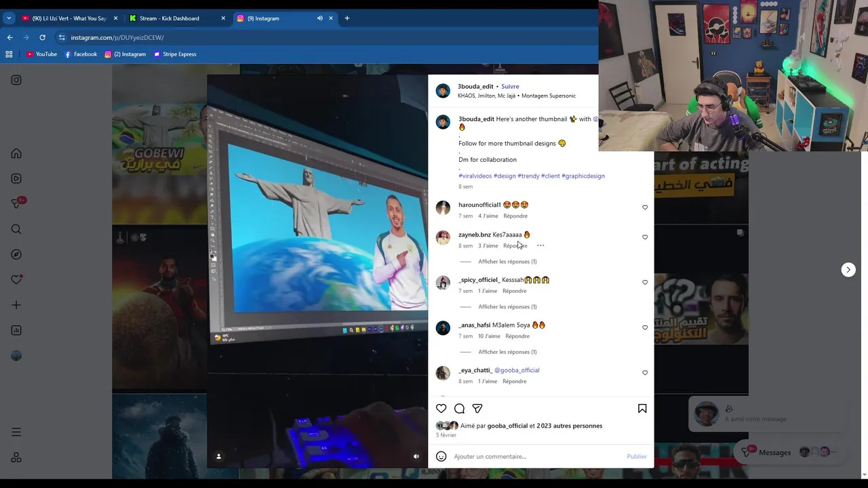Image resolution: width=868 pixels, height=488 pixels.
Task: Like the post with the heart icon
Action: point(441,409)
